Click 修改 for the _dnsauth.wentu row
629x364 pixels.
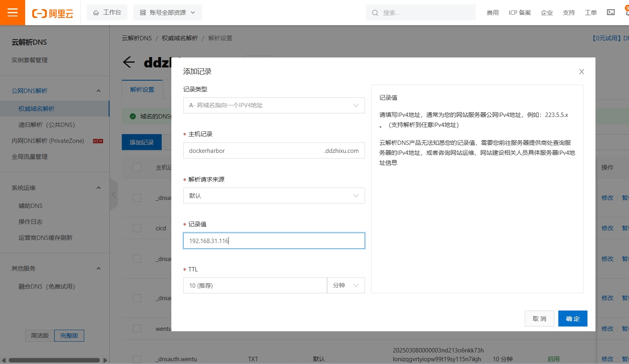point(607,359)
